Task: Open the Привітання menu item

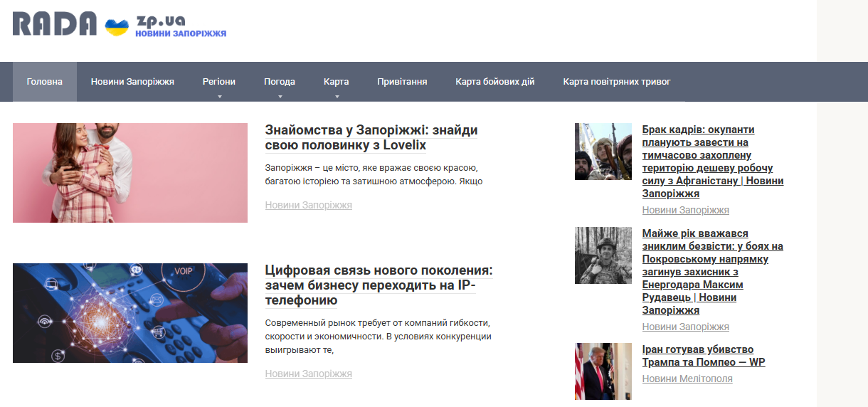Action: pyautogui.click(x=403, y=82)
